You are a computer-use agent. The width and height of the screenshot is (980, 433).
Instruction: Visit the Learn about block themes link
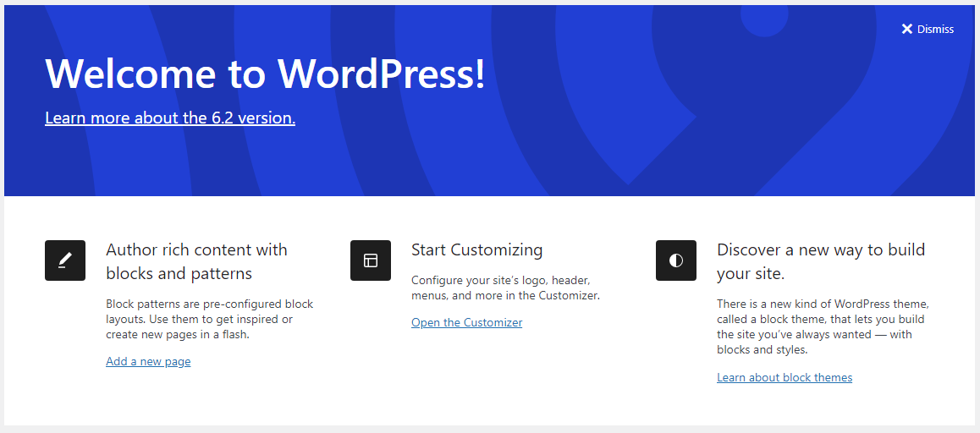point(785,377)
